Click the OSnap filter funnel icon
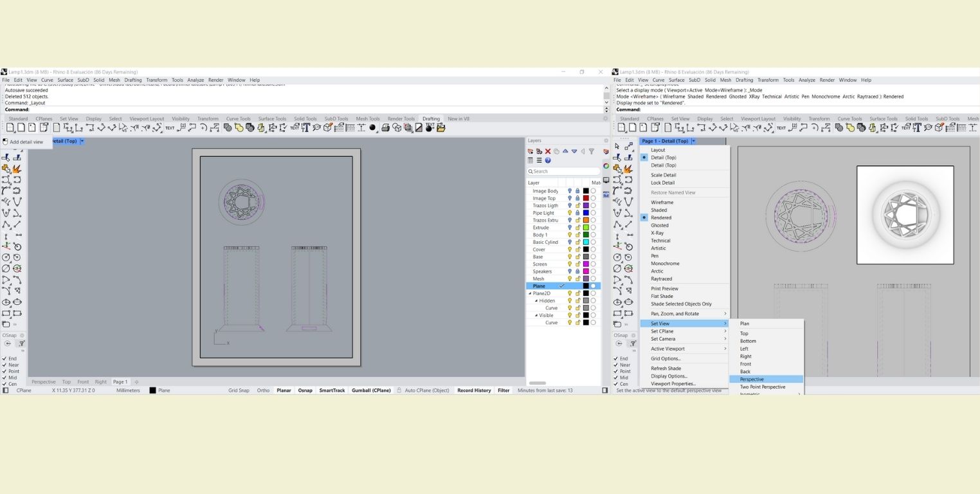 click(21, 343)
